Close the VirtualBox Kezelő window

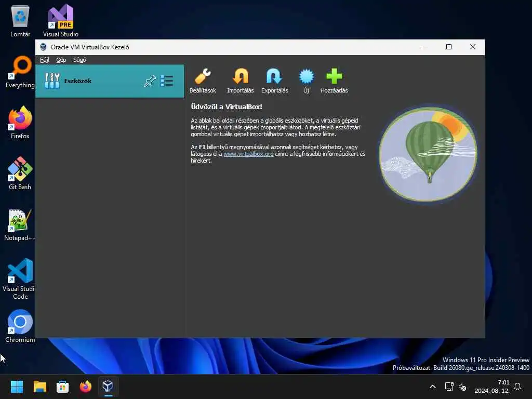coord(473,47)
